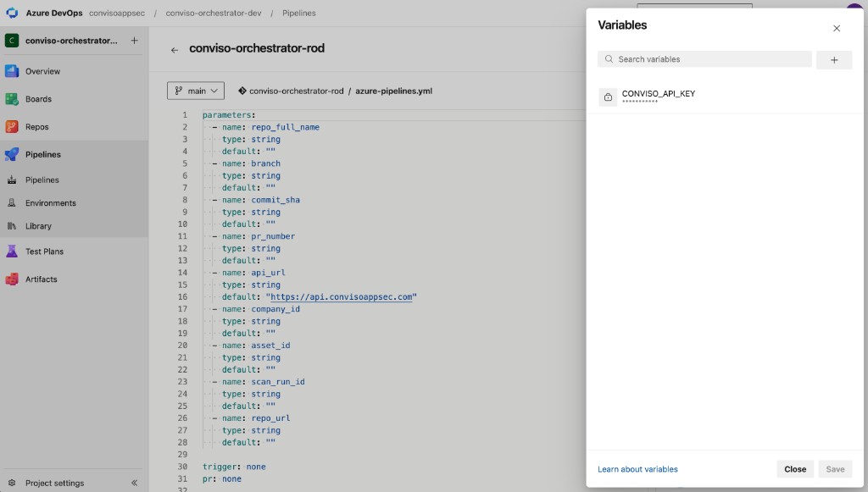This screenshot has height=492, width=868.
Task: Open Project settings
Action: click(x=54, y=483)
